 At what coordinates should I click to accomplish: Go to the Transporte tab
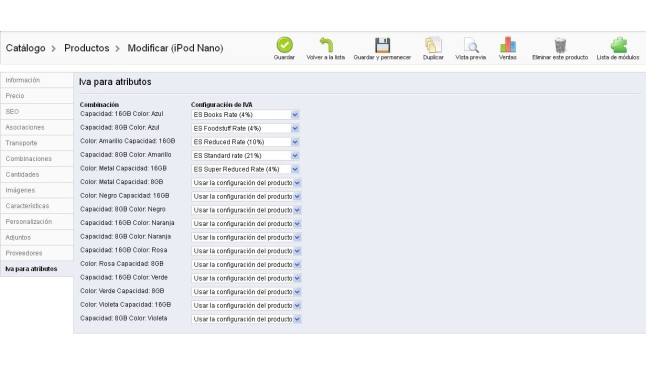(37, 143)
